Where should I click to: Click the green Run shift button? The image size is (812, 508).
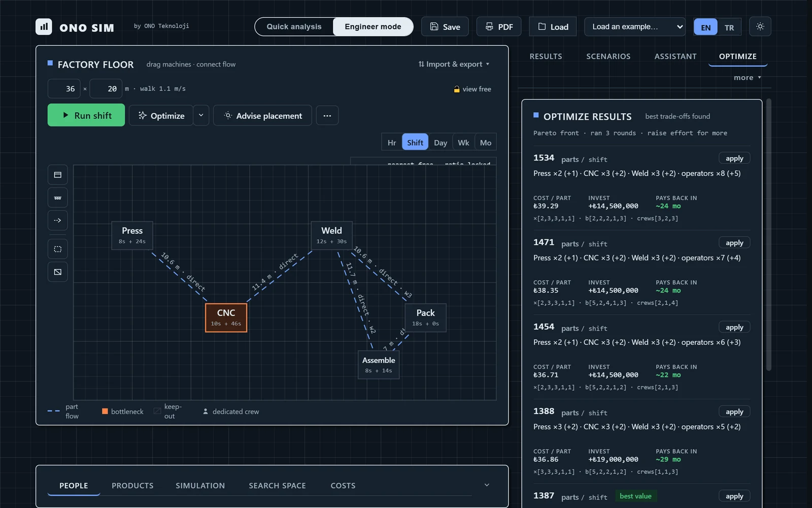pyautogui.click(x=86, y=115)
